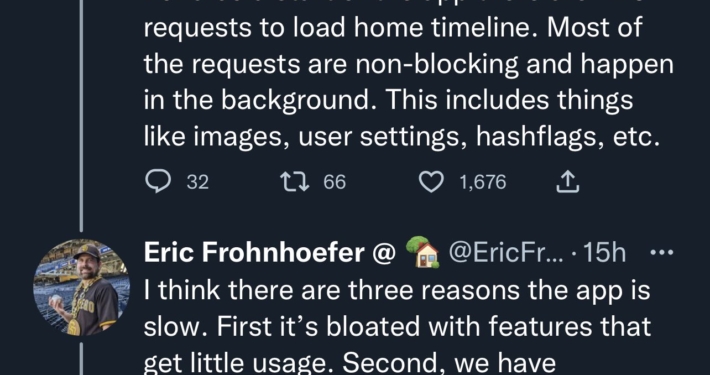Open the tweet mentioning home timeline requests
710x375 pixels.
click(x=408, y=82)
